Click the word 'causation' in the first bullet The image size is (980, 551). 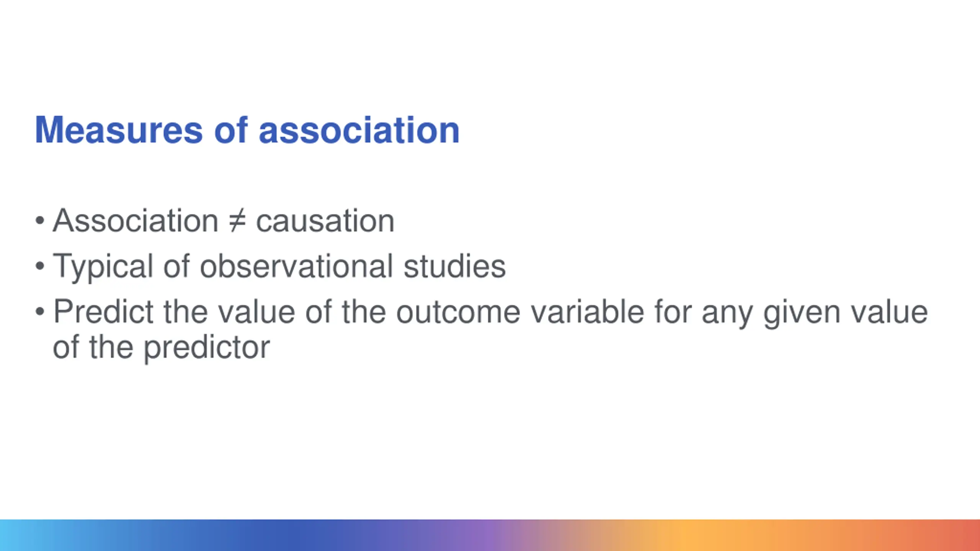[x=325, y=221]
